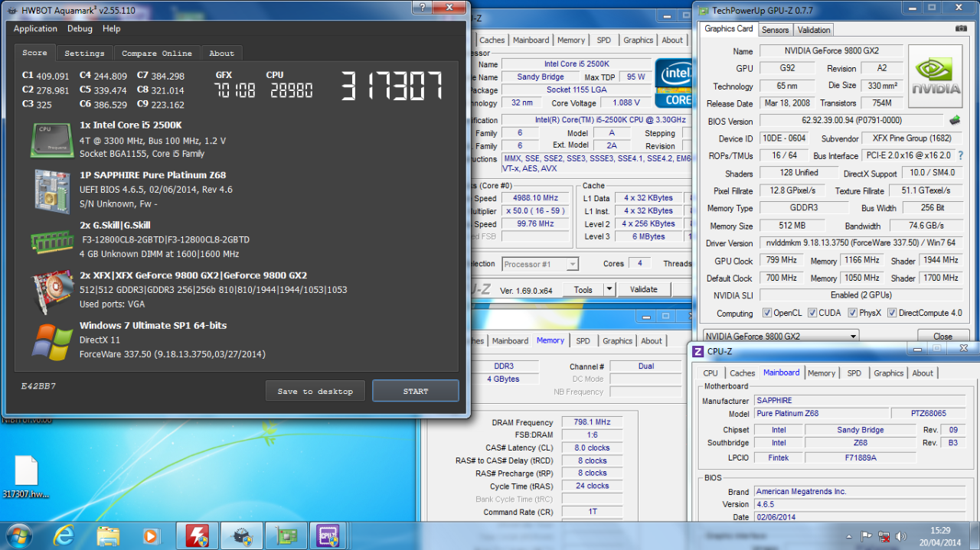Image resolution: width=980 pixels, height=550 pixels.
Task: Open the GPU-Z graphics card selector dropdown
Action: tap(780, 336)
